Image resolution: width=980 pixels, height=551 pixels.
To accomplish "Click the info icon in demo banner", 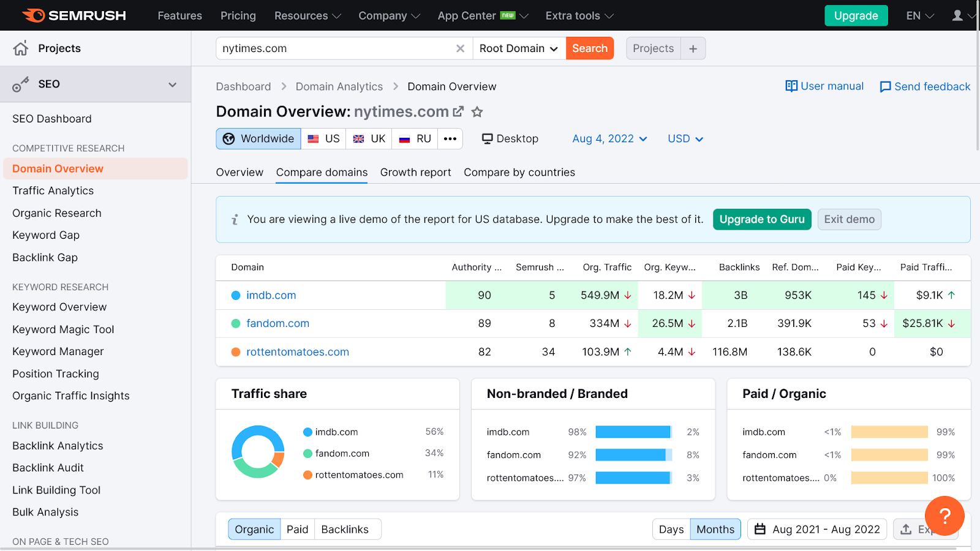I will tap(235, 219).
